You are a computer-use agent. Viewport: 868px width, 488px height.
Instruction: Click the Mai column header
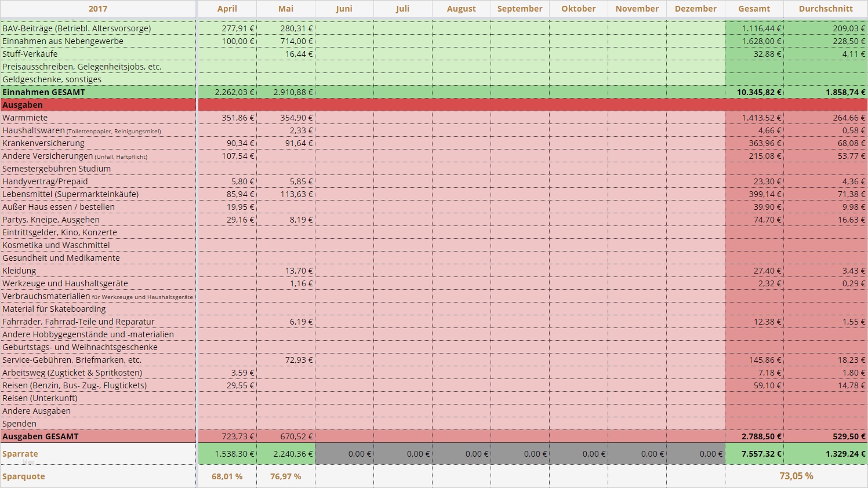pos(286,9)
